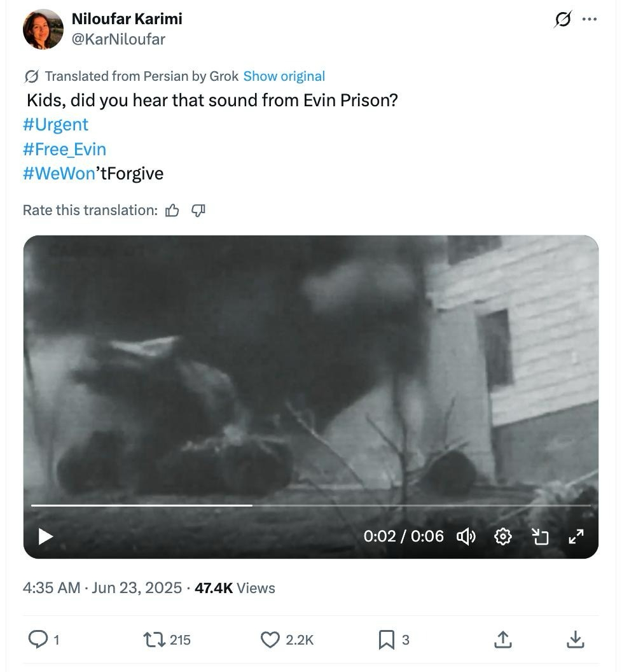Open the #Free_Evin hashtag
Viewport: 622px width, 672px height.
64,150
